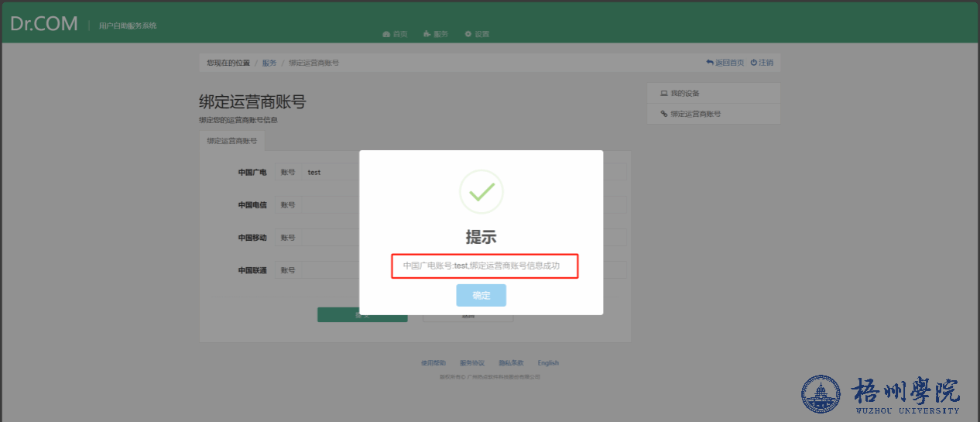
Task: Click 服务 in the breadcrumb
Action: coord(269,63)
